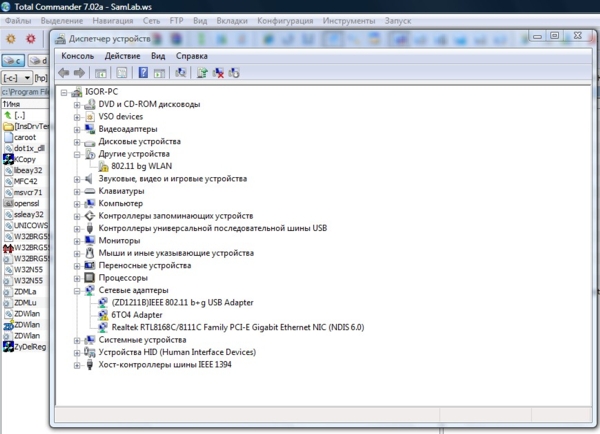The image size is (600, 434).
Task: Click the Имя column header
Action: point(25,104)
